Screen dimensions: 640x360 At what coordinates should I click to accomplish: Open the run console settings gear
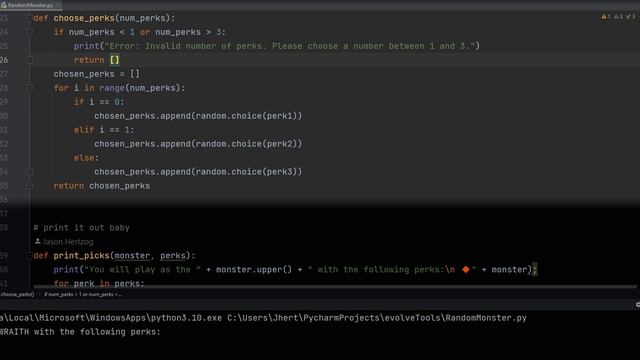coord(637,304)
